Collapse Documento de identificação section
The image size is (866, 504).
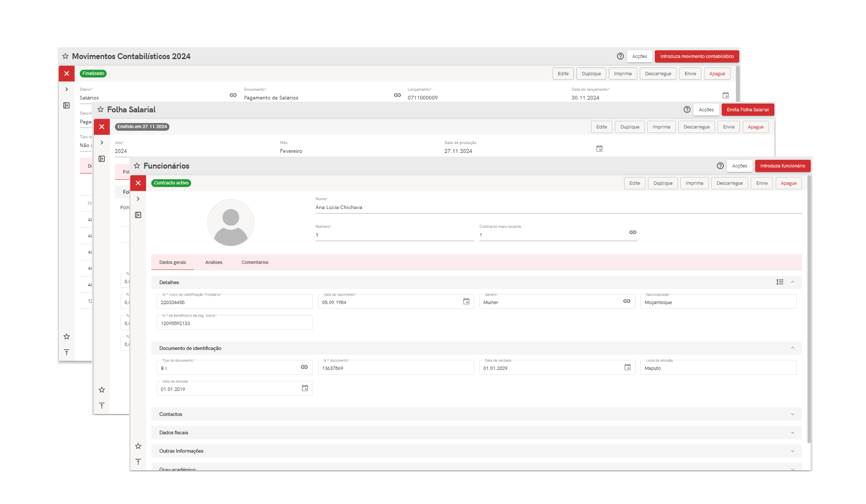(793, 348)
